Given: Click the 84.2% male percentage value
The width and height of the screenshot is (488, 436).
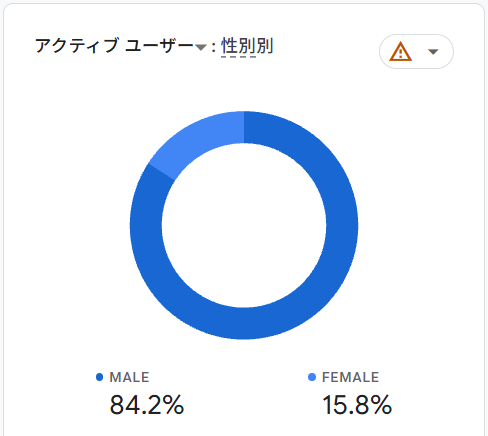Looking at the screenshot, I should pyautogui.click(x=147, y=405).
